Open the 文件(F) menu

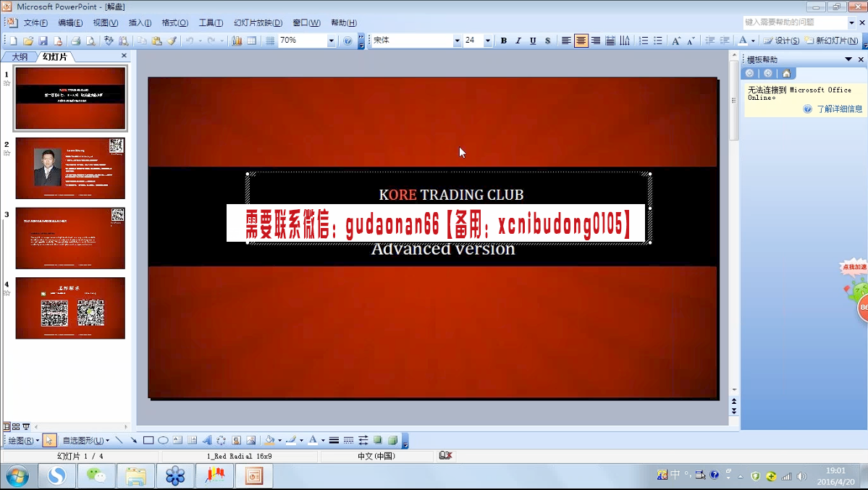(35, 22)
